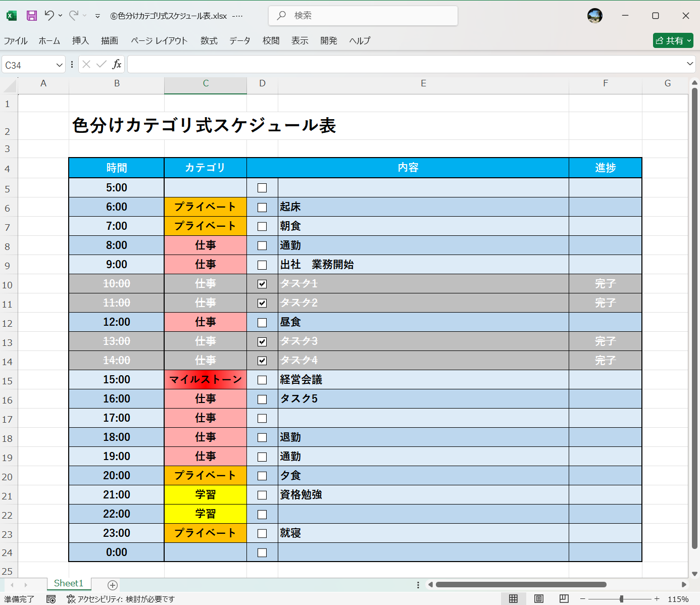
Task: Check the checkbox next to 朝食
Action: [262, 226]
